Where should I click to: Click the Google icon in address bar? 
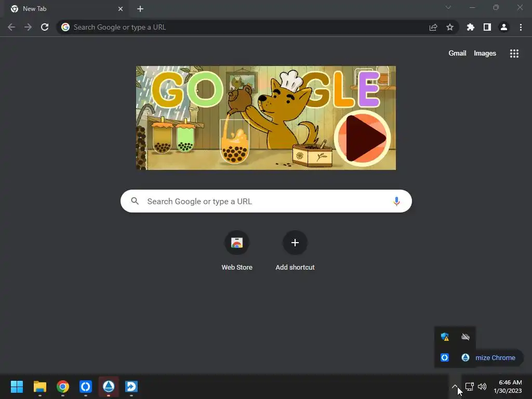tap(65, 27)
